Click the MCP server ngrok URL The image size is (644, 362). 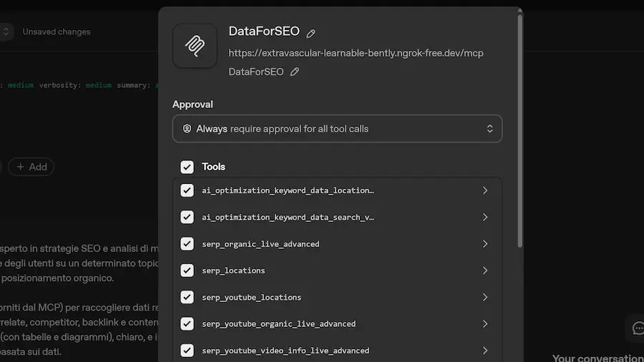click(356, 53)
